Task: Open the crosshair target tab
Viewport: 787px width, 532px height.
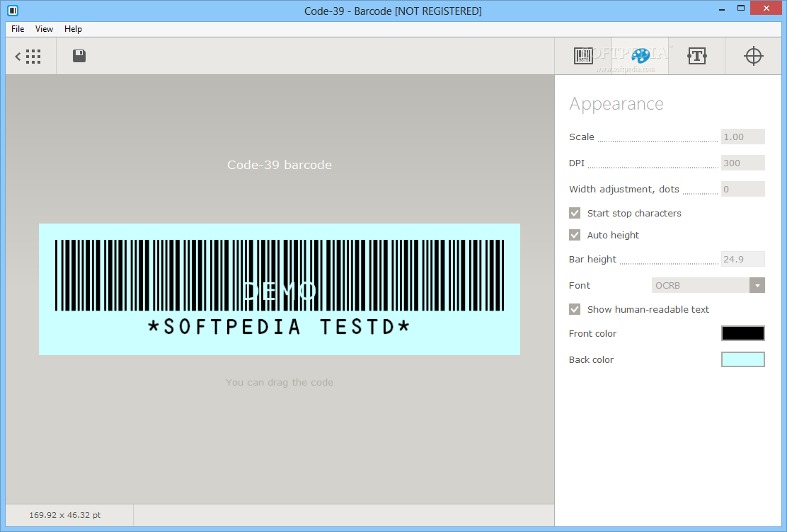Action: tap(753, 56)
